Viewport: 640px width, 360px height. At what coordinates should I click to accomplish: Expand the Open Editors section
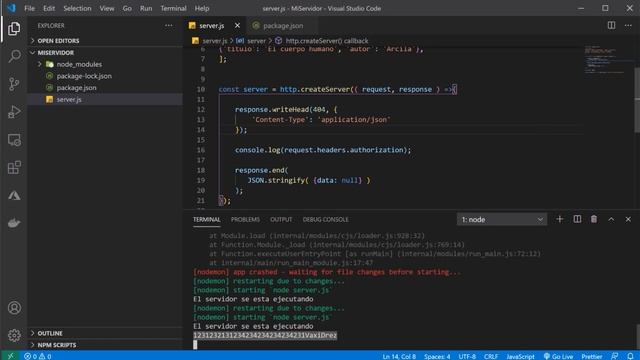[x=105, y=40]
